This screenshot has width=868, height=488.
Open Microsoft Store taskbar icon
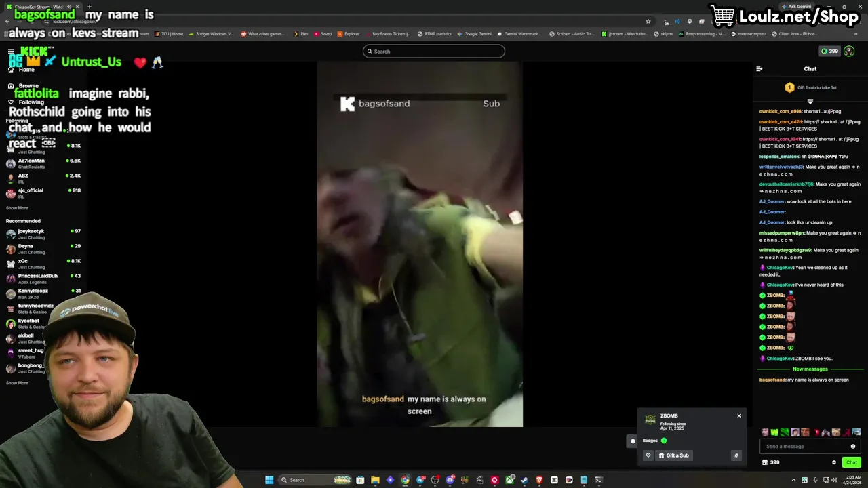tap(360, 480)
